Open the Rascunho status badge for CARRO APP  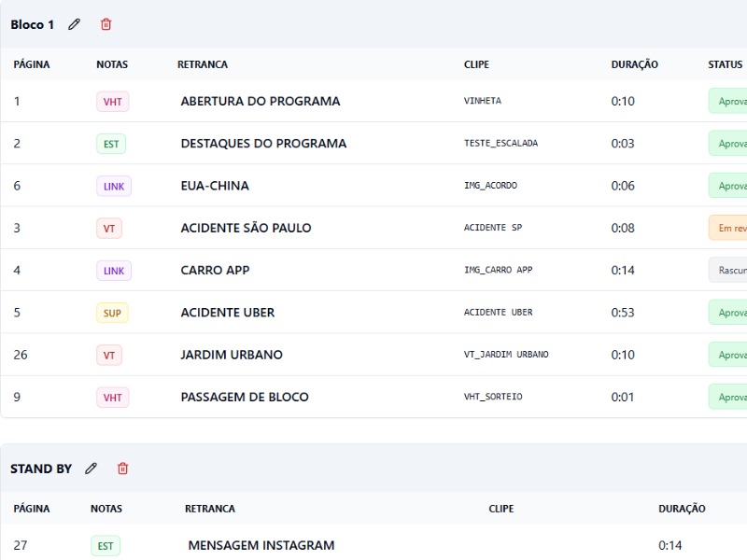coord(728,271)
